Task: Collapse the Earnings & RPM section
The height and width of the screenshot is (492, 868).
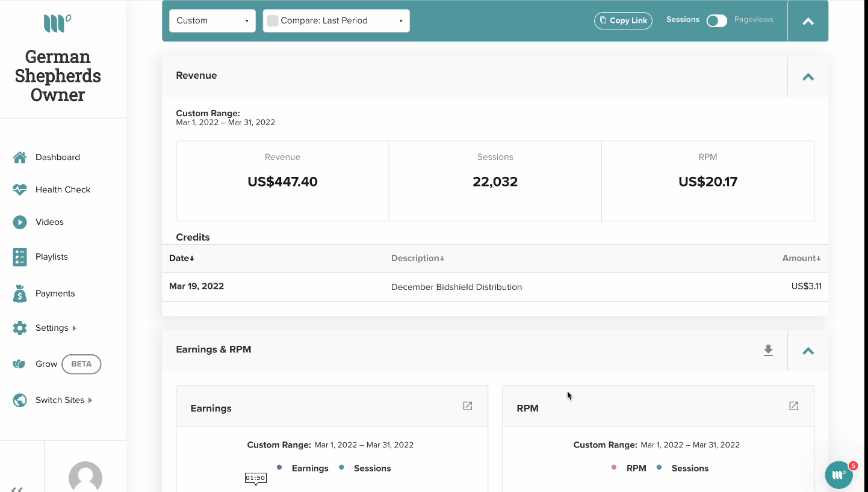Action: tap(808, 351)
